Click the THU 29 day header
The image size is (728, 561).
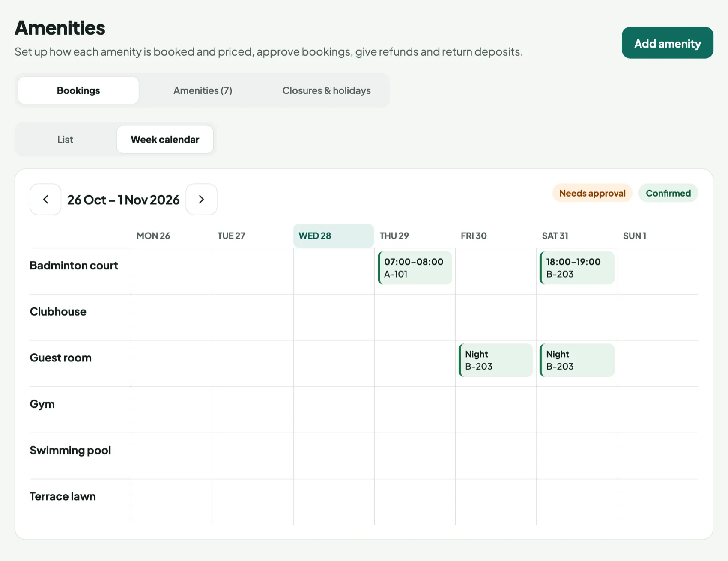coord(394,236)
